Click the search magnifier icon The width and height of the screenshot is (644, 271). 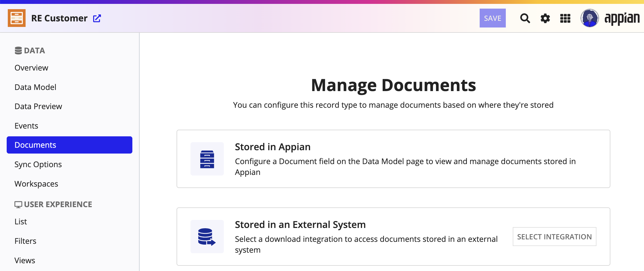pos(525,18)
